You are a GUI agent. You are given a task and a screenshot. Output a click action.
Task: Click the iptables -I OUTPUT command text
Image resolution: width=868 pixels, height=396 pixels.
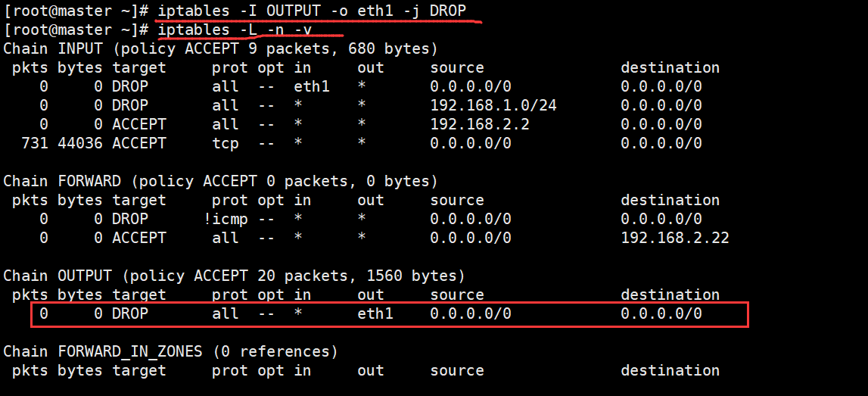point(312,11)
